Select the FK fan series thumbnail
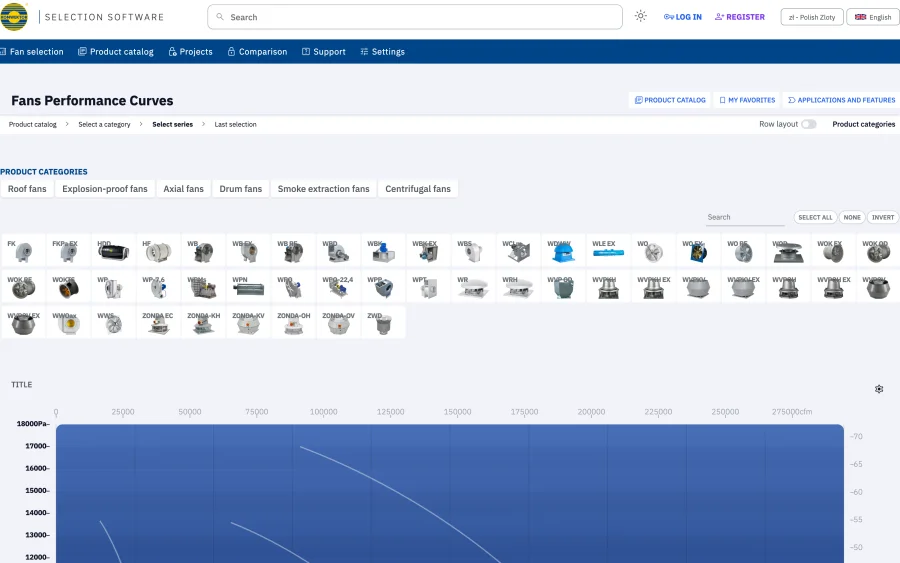The image size is (900, 563). [23, 250]
